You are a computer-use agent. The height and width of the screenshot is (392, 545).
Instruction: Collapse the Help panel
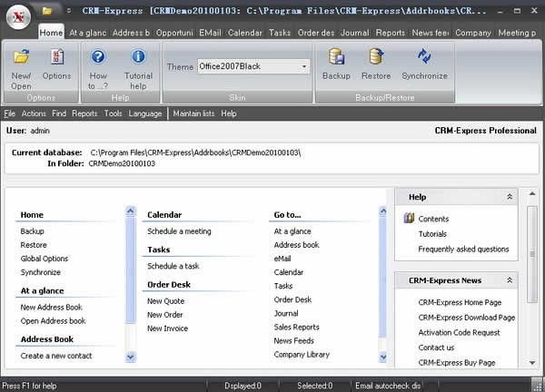coord(510,197)
